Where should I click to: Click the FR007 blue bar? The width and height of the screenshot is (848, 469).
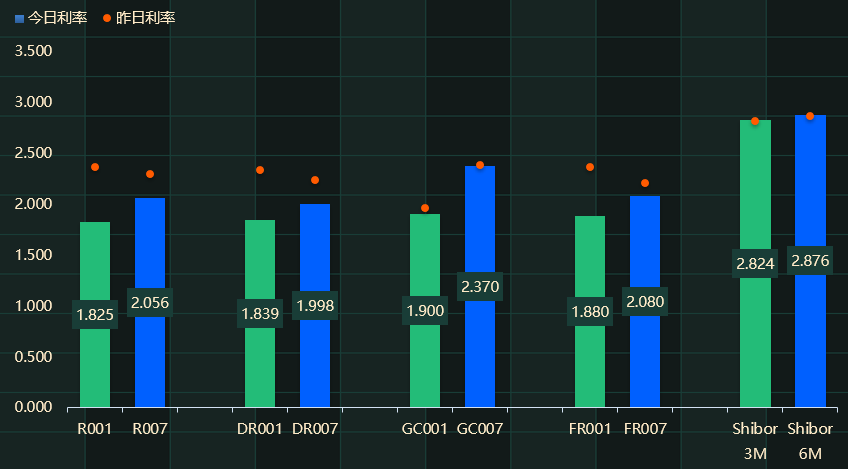[645, 301]
